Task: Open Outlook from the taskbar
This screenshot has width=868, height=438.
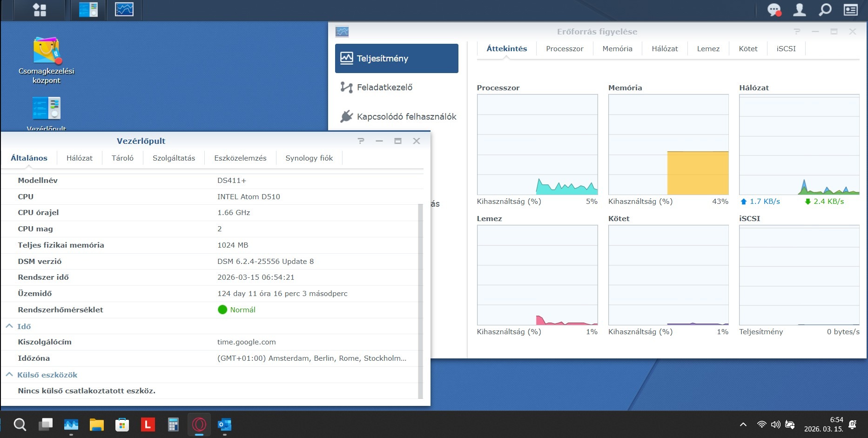Action: click(225, 425)
